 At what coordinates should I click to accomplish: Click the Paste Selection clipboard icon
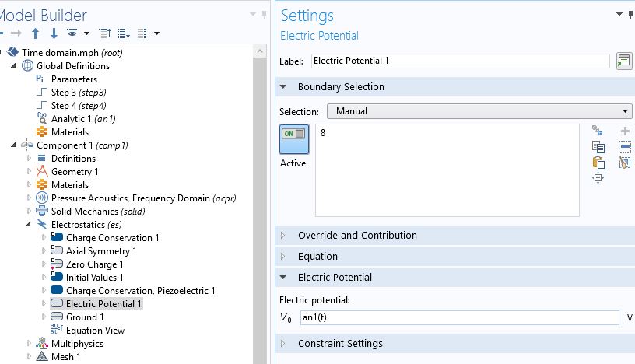coord(598,163)
